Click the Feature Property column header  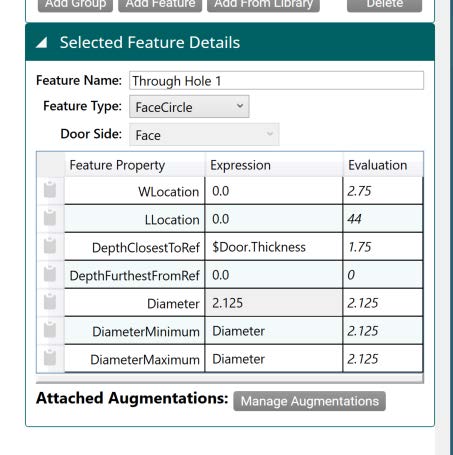(x=135, y=165)
